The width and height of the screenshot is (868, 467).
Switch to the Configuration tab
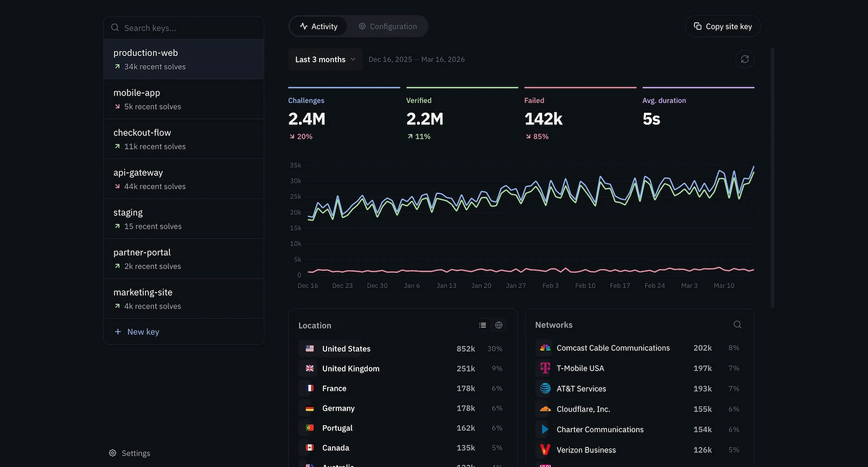[388, 26]
